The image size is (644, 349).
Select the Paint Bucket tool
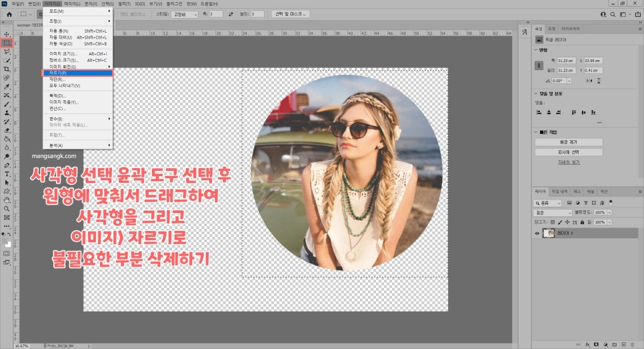[x=7, y=139]
